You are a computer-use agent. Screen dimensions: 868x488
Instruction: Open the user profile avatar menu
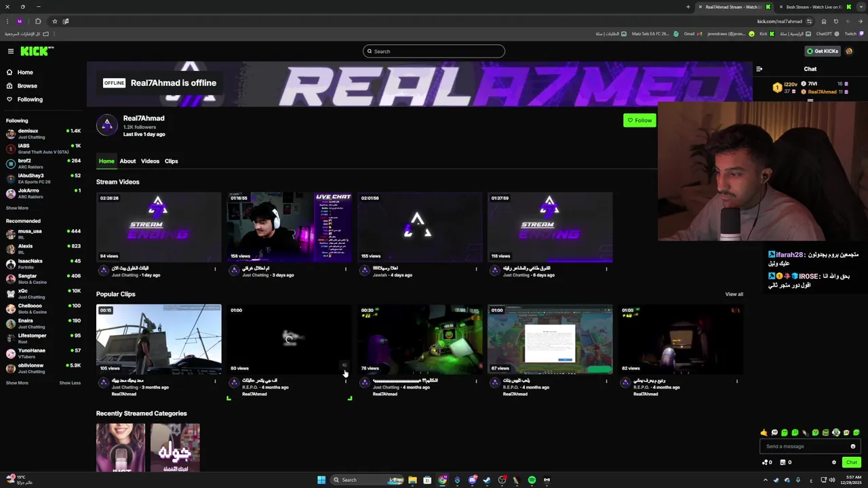849,52
